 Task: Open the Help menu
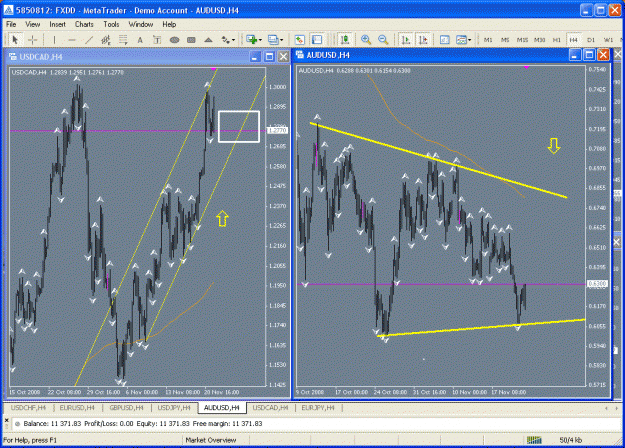[x=169, y=24]
